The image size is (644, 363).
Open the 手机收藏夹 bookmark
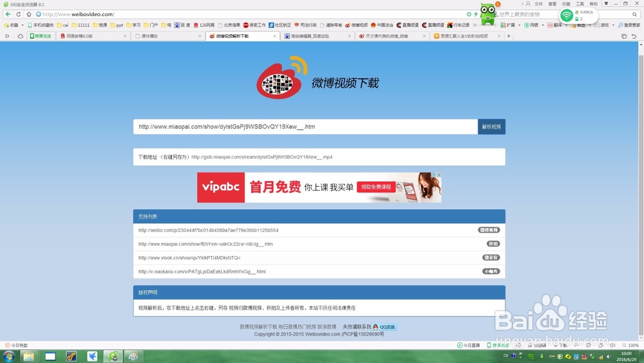tap(41, 25)
